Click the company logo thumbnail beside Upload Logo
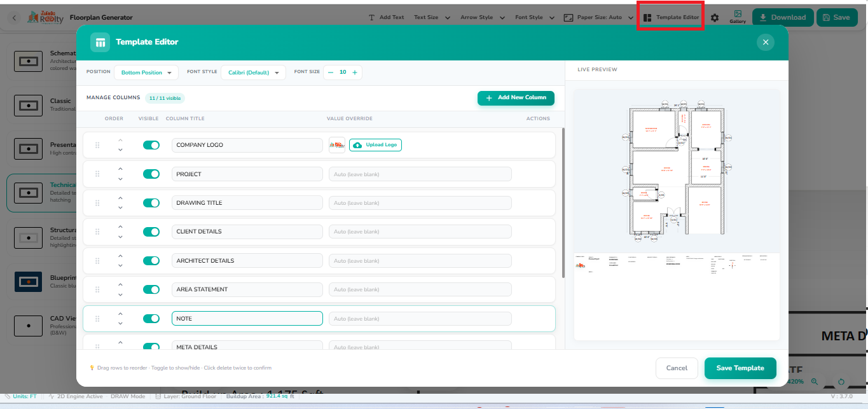This screenshot has height=409, width=868. [x=337, y=145]
